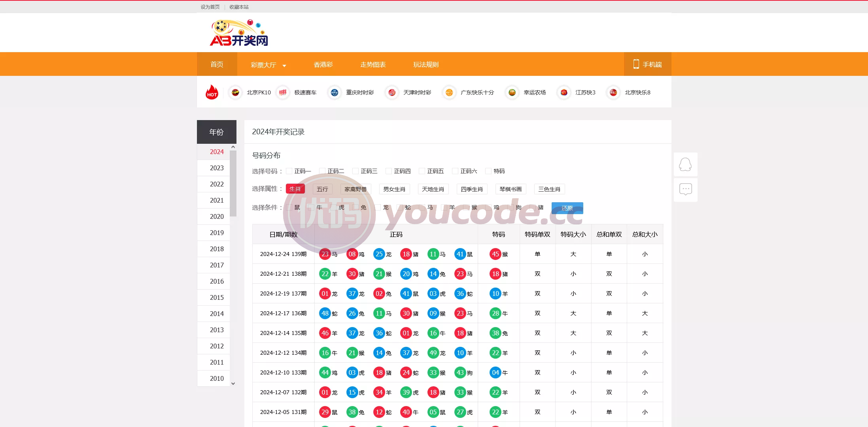
Task: Open the AB开奖网 logo
Action: pyautogui.click(x=239, y=33)
